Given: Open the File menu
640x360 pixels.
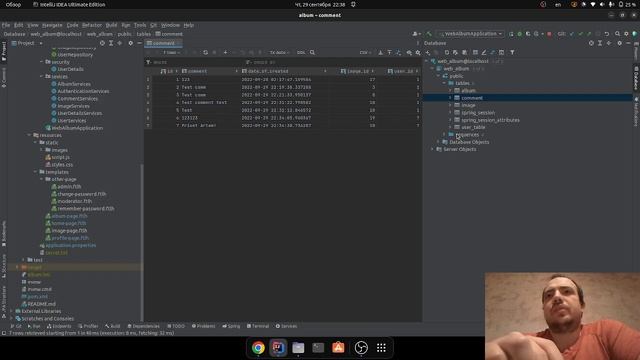Looking at the screenshot, I should [x=6, y=25].
